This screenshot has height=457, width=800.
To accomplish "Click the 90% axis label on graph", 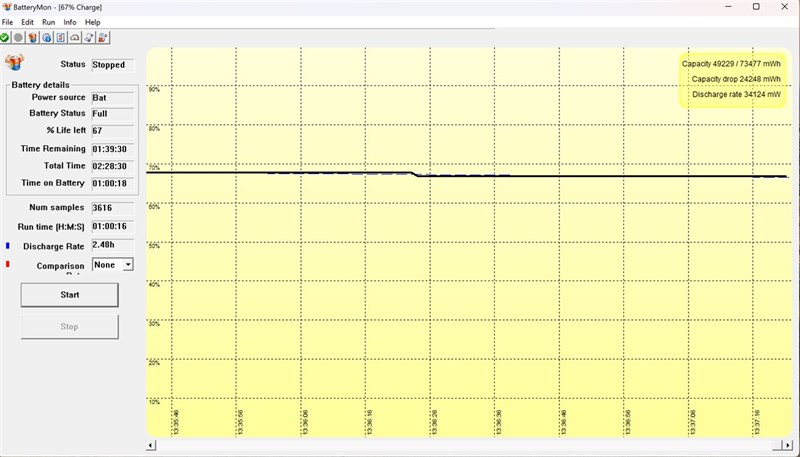I will (154, 89).
